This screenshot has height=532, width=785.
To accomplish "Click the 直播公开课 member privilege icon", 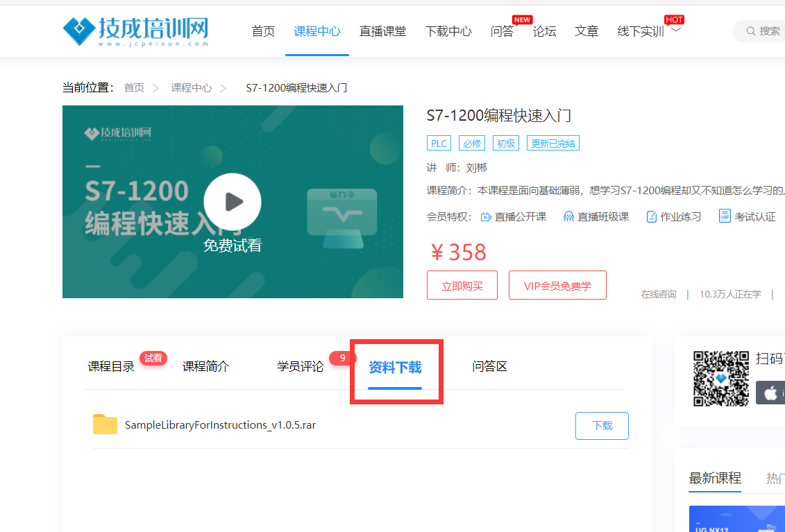I will pos(486,216).
